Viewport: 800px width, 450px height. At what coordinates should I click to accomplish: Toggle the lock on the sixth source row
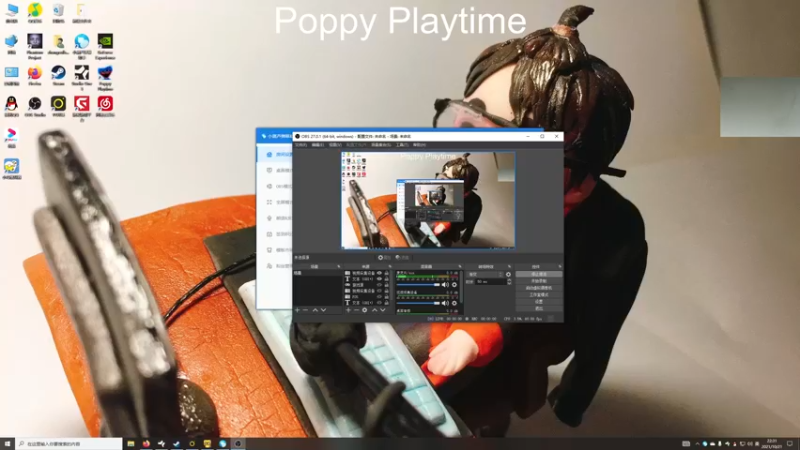tap(387, 303)
